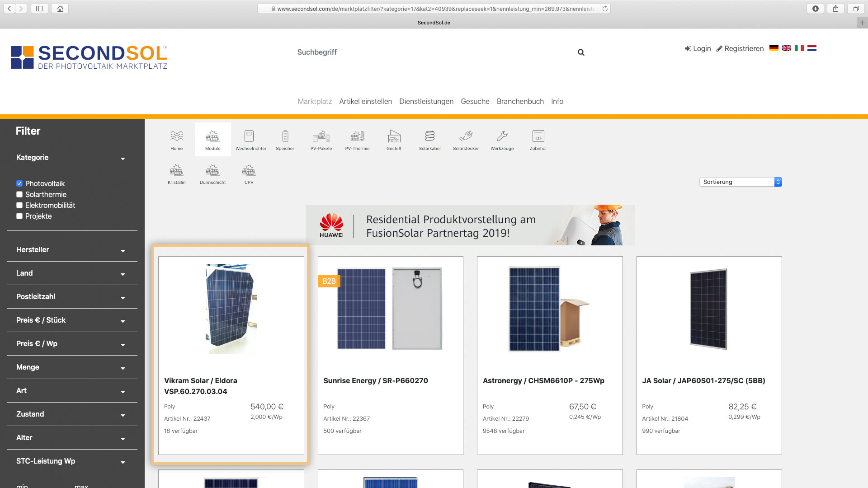This screenshot has height=488, width=868.
Task: Open the Wechselrichter category icon
Action: (x=249, y=139)
